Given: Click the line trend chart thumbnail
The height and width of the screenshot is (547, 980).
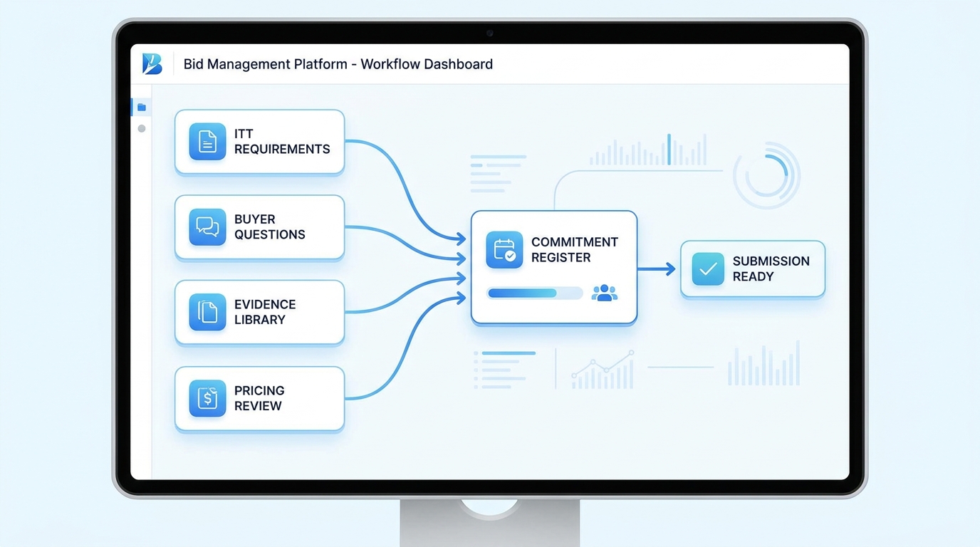Looking at the screenshot, I should [x=603, y=370].
